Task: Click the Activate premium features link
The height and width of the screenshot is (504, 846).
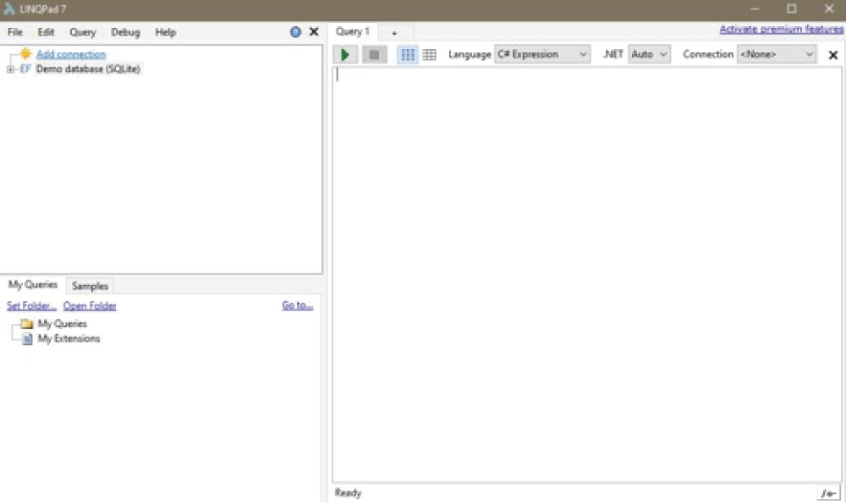Action: tap(781, 29)
